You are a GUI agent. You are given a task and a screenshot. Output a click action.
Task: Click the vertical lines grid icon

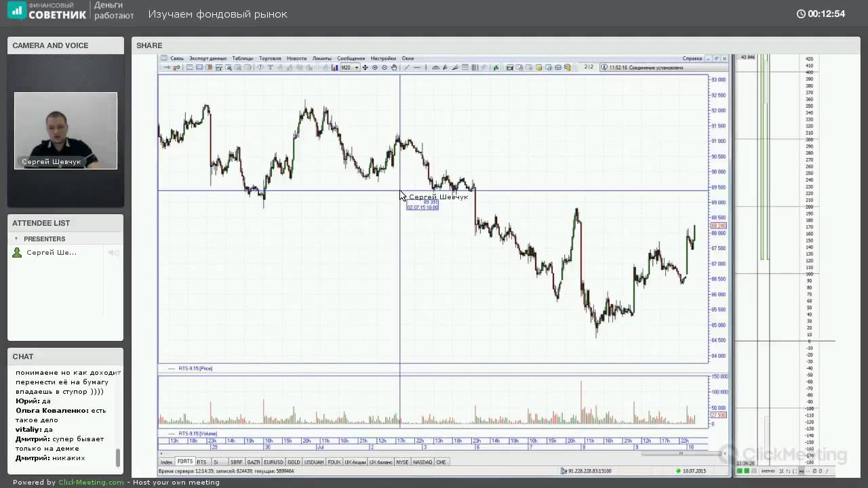474,67
